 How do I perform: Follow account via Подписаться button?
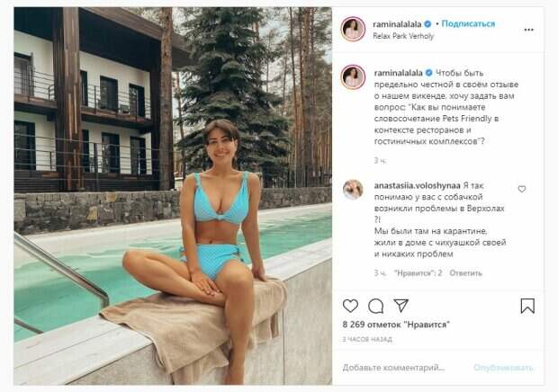(x=468, y=23)
